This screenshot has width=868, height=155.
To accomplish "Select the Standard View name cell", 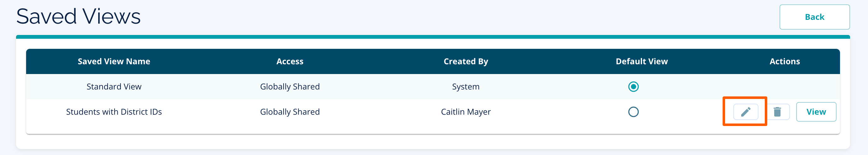I will [x=114, y=87].
